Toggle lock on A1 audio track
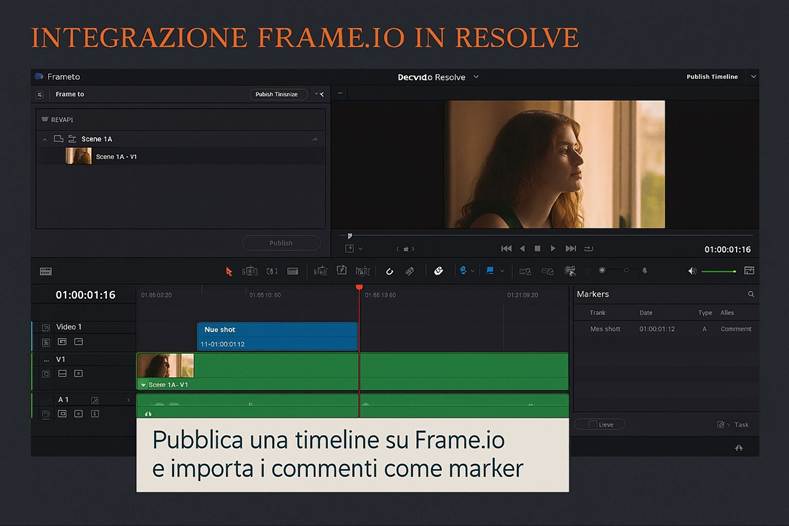The width and height of the screenshot is (789, 526). click(x=46, y=414)
